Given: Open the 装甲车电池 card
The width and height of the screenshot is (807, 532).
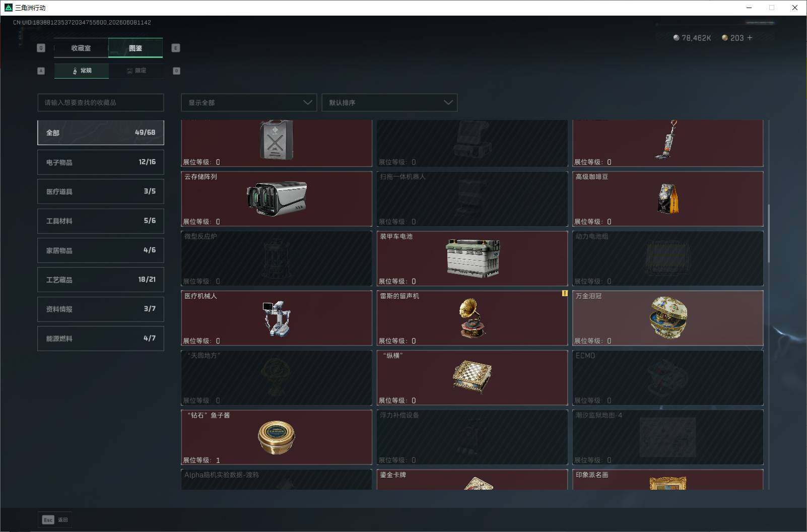Looking at the screenshot, I should (472, 258).
